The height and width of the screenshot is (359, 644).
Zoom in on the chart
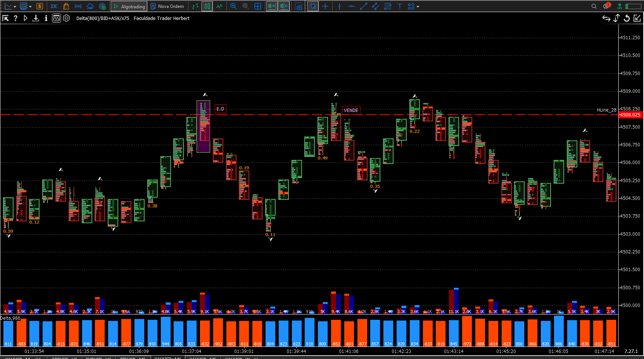tap(233, 6)
